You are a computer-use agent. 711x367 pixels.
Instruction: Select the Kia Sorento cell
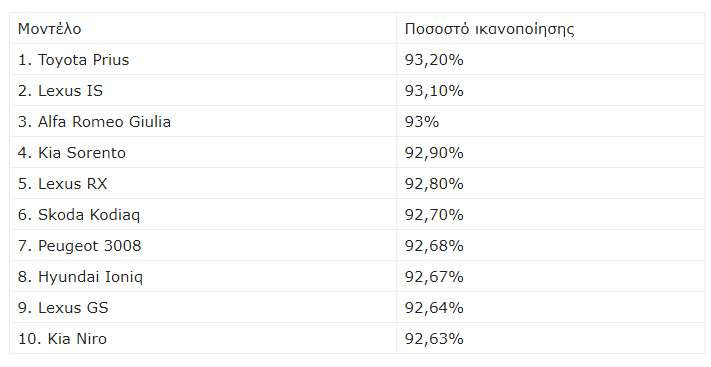tap(203, 152)
